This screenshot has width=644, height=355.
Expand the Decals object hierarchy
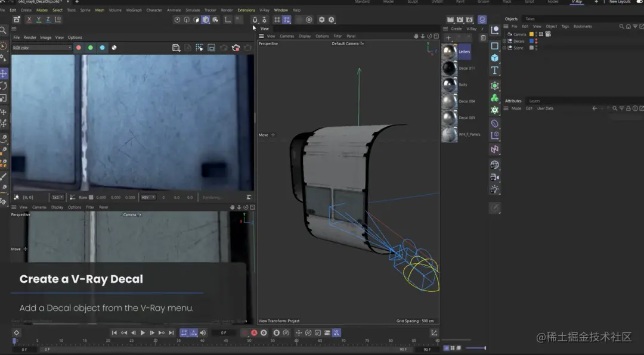pos(504,41)
